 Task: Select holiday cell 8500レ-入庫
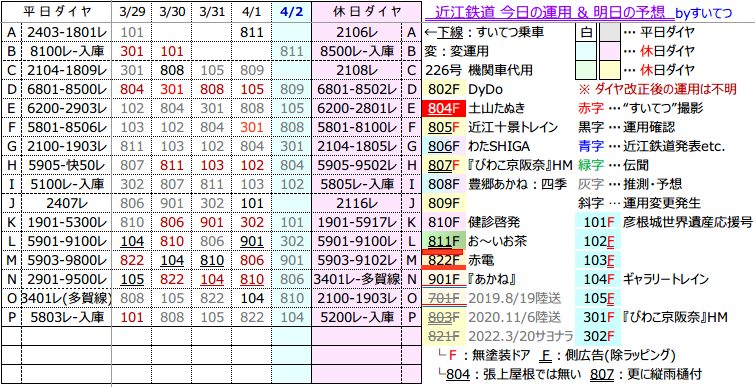[x=357, y=52]
